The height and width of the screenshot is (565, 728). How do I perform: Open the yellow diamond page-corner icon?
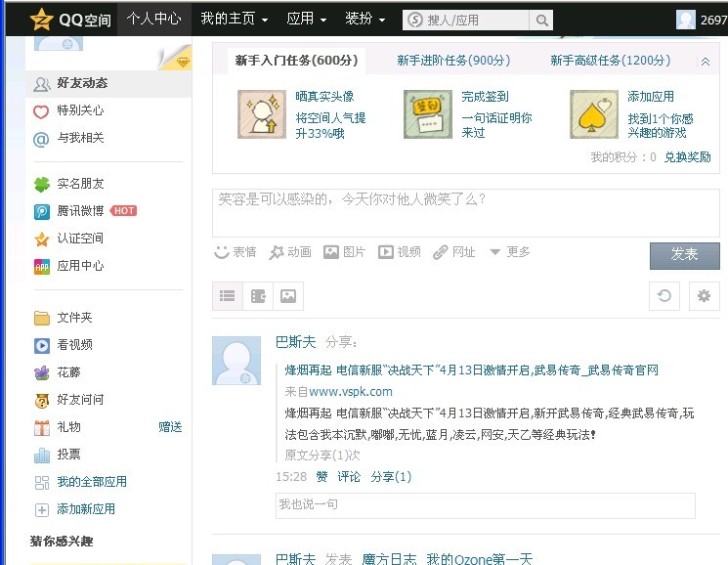pyautogui.click(x=183, y=62)
